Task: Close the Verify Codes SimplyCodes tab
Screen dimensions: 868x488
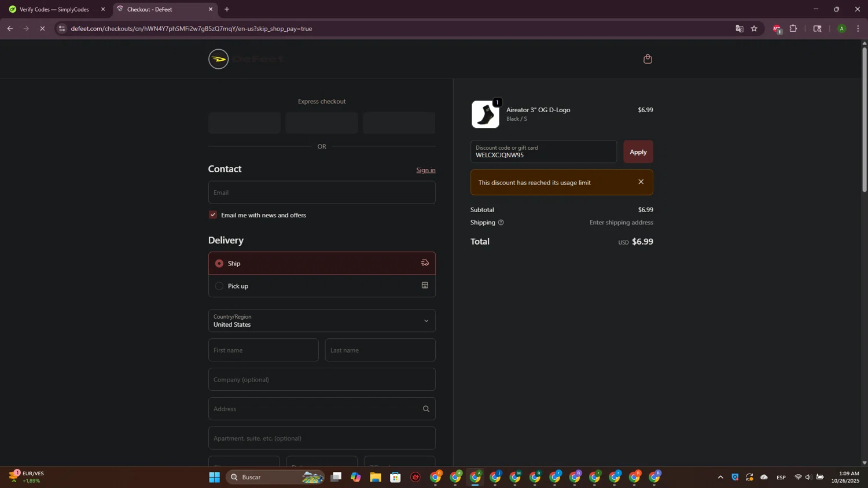Action: (x=103, y=9)
